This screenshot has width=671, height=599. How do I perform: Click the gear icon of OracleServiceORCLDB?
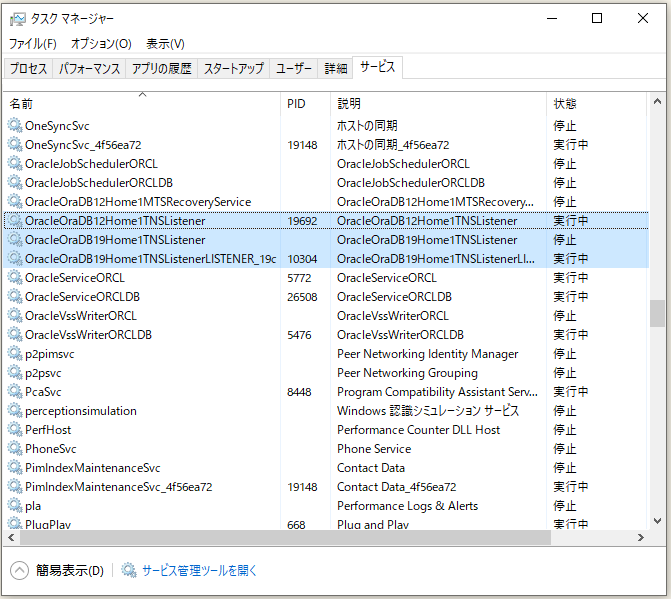click(15, 297)
